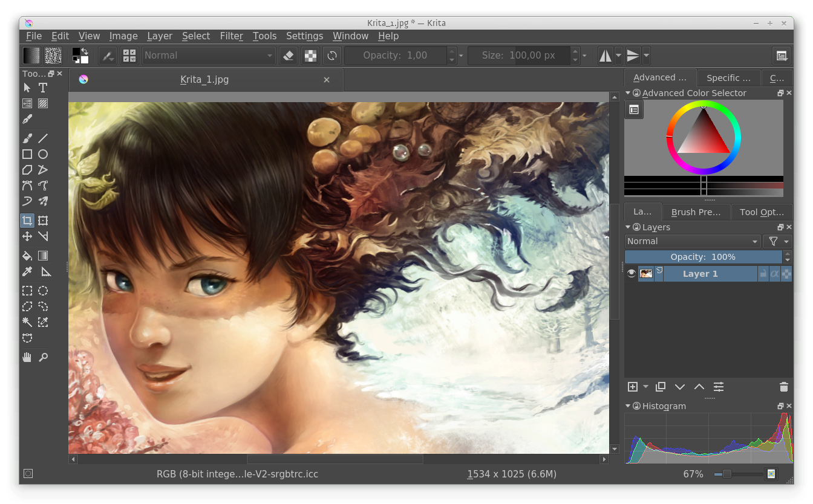813x504 pixels.
Task: Hide Layer 1 with the eye toggle
Action: click(631, 273)
